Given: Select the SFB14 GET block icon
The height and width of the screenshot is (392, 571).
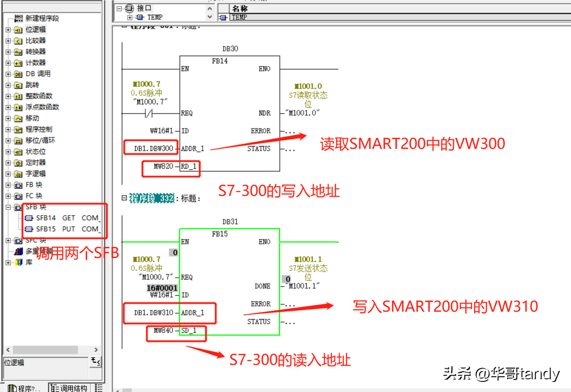Looking at the screenshot, I should tap(29, 218).
